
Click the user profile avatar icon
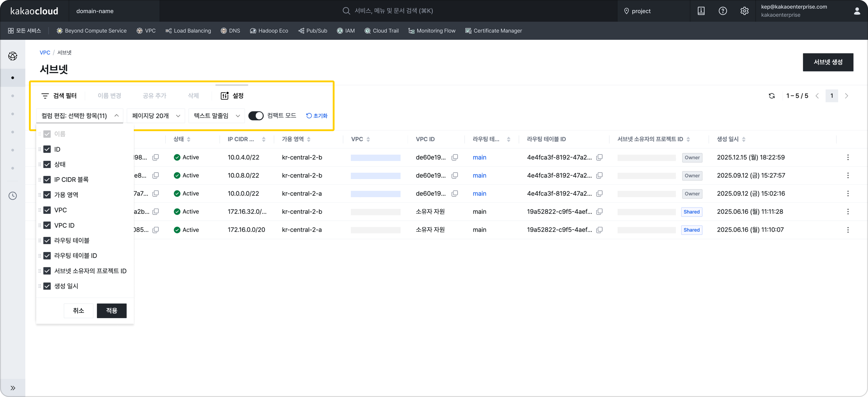click(857, 11)
